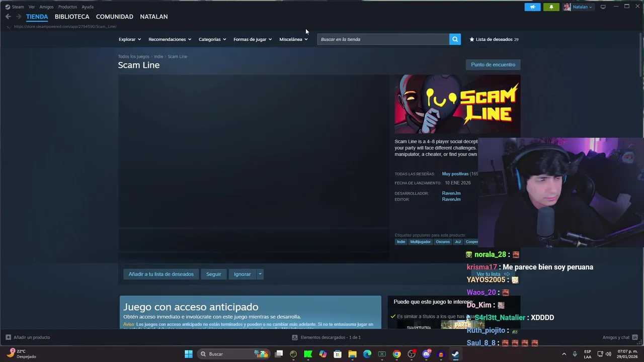This screenshot has height=362, width=644.
Task: Click the Añadir un producto plus icon
Action: pos(8,337)
